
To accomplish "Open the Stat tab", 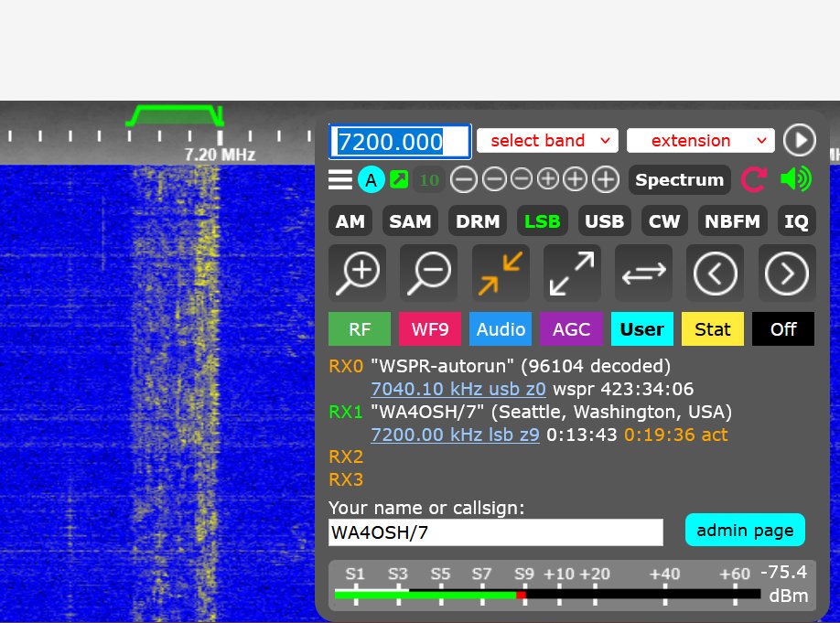I will 713,329.
